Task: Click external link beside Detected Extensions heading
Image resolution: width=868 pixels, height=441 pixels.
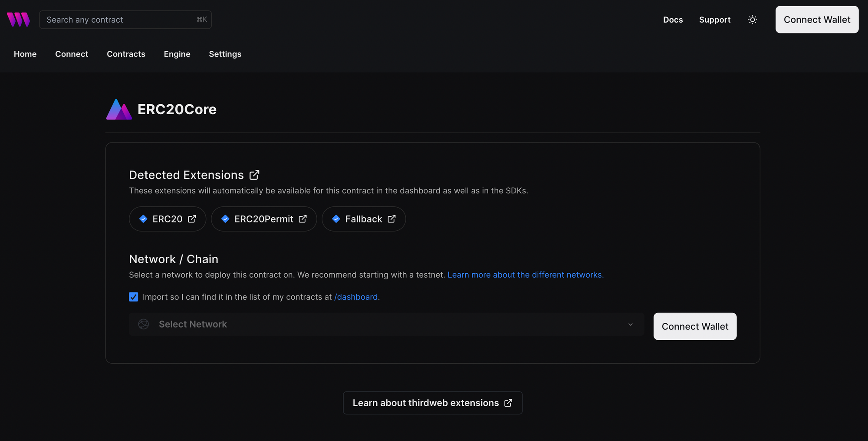Action: tap(254, 175)
